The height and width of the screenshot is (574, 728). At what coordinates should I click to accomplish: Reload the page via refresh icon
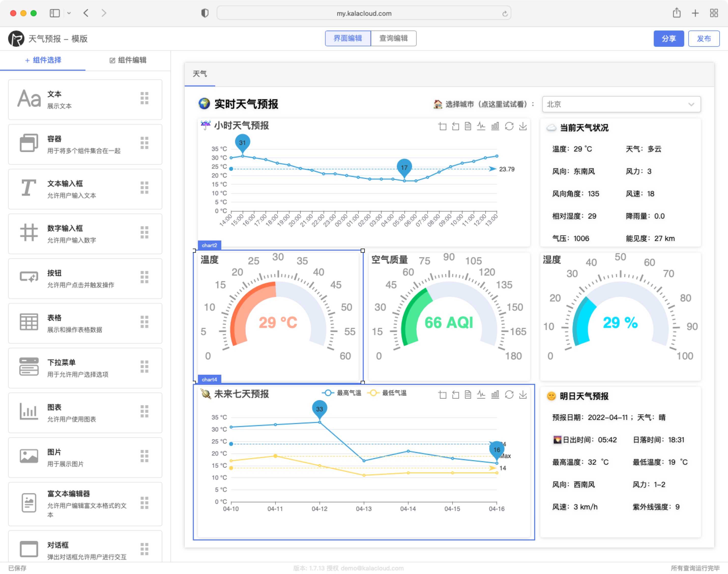click(x=505, y=13)
